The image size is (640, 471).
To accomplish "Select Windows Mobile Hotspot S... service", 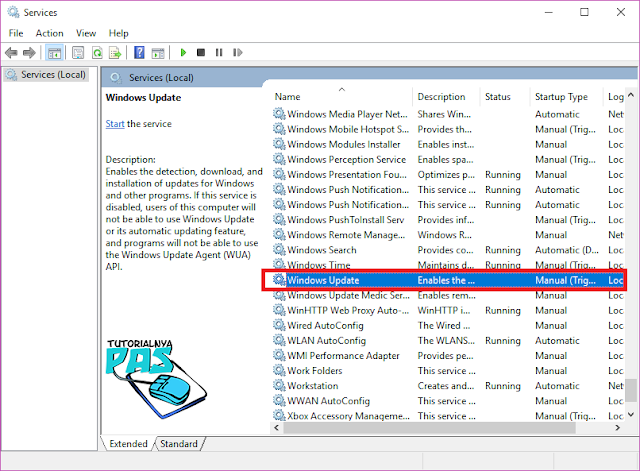I will (x=348, y=129).
